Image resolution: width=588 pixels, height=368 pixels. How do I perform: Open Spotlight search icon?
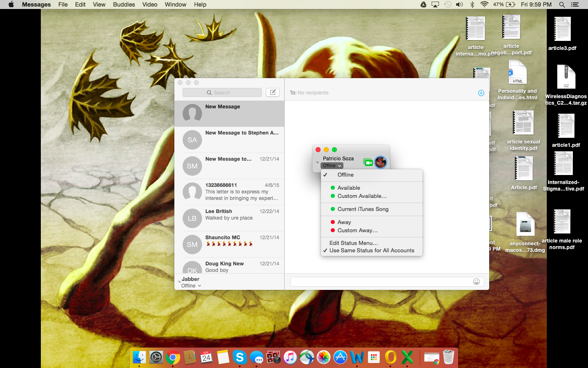pos(562,4)
